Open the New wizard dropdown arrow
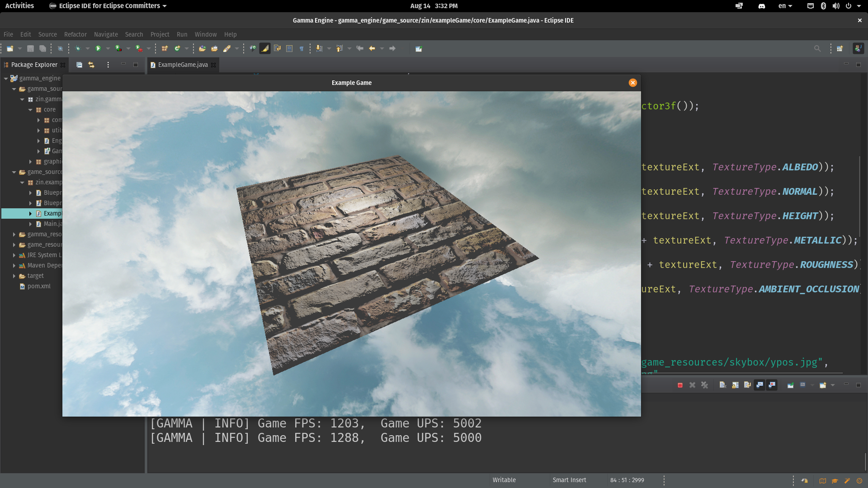 20,48
